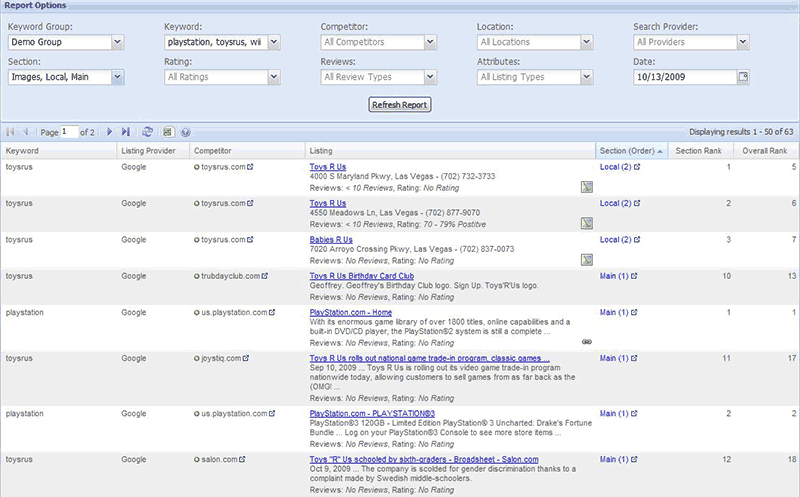
Task: Open Local (2) section link in Babies R Us row
Action: tap(615, 239)
